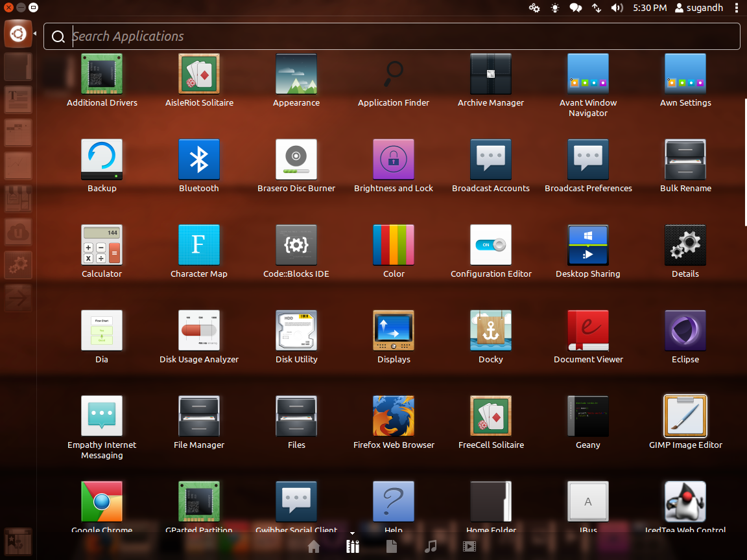Open the messaging indicator menu
This screenshot has height=560, width=747.
point(576,8)
